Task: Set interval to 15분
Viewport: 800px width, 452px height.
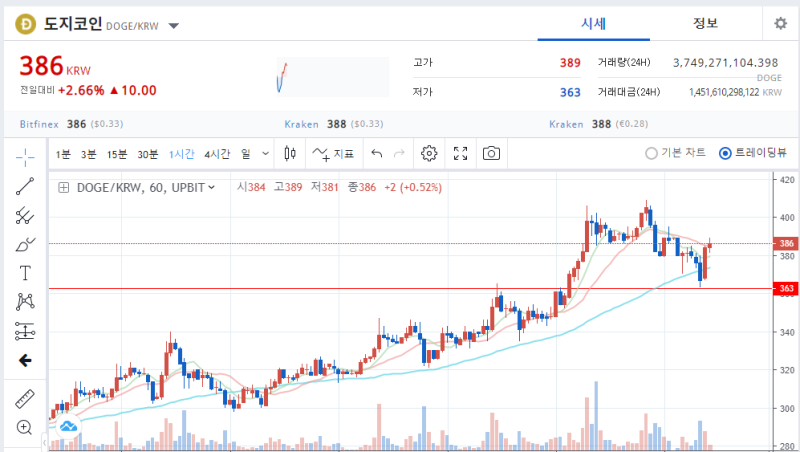Action: tap(117, 154)
